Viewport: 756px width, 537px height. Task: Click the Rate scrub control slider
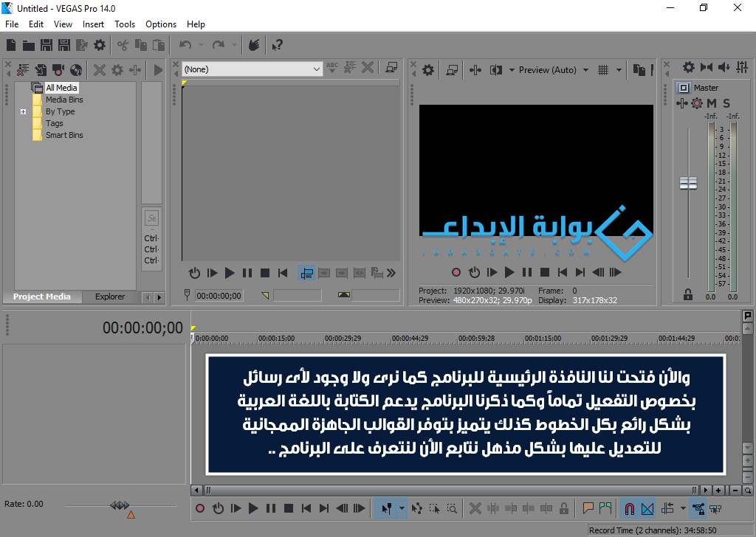point(120,506)
